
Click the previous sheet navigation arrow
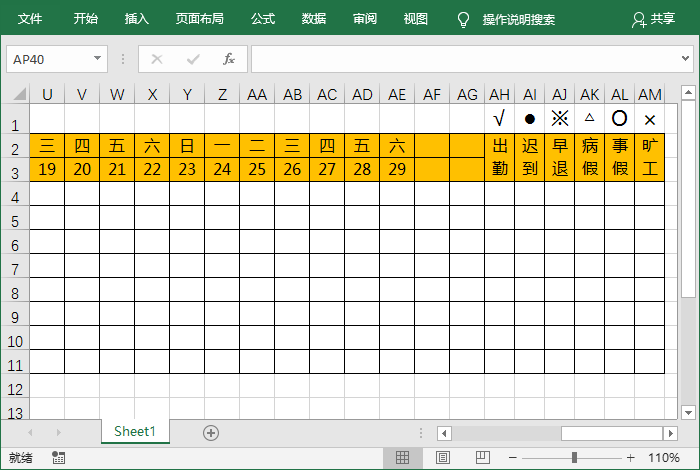30,433
